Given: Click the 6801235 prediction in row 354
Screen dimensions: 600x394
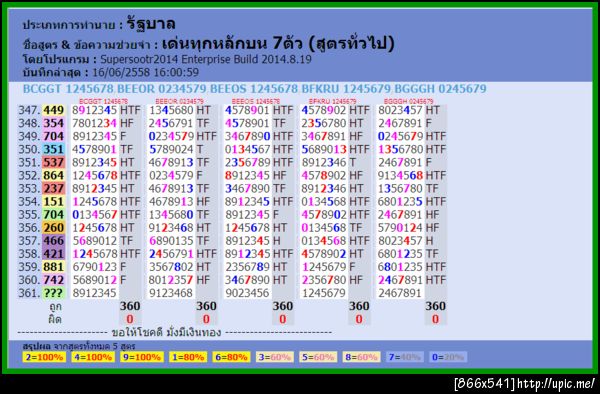Looking at the screenshot, I should coord(401,201).
